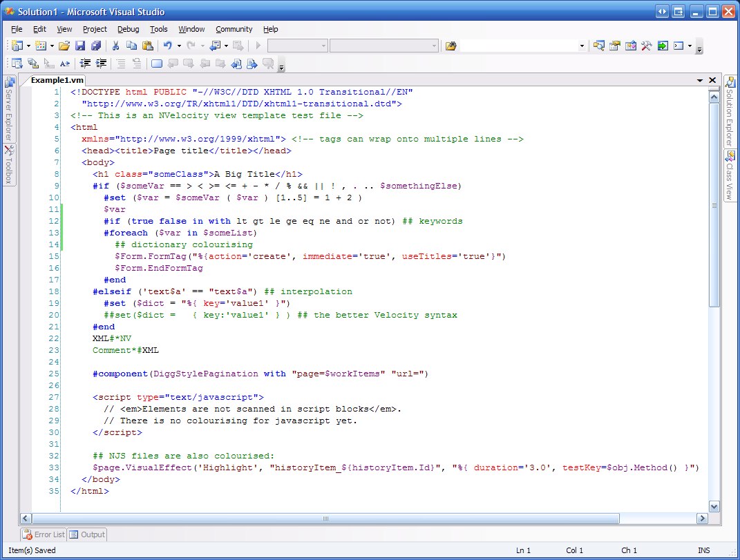This screenshot has width=740, height=560.
Task: Switch to the Error List tab
Action: click(x=44, y=534)
